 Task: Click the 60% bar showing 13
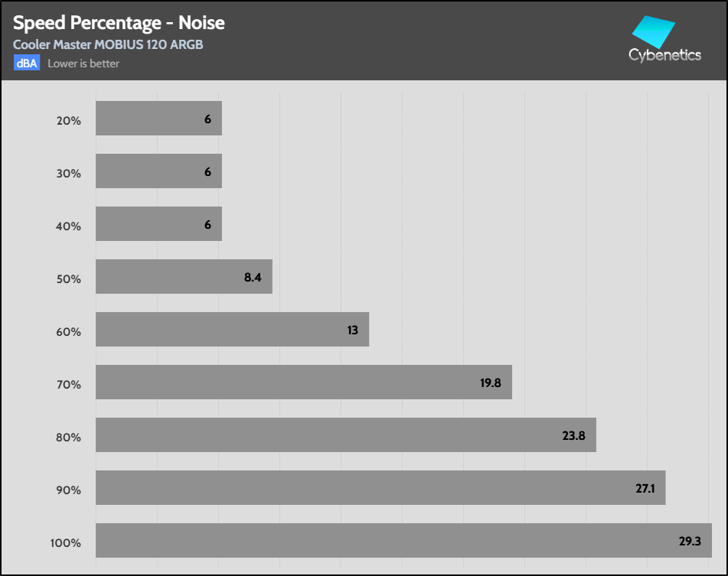click(232, 330)
